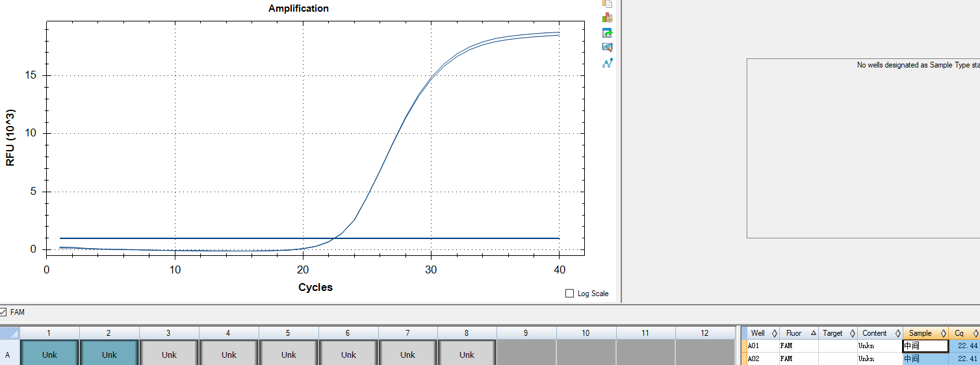
Task: Open chart settings icon with bars and gear
Action: pyautogui.click(x=608, y=18)
